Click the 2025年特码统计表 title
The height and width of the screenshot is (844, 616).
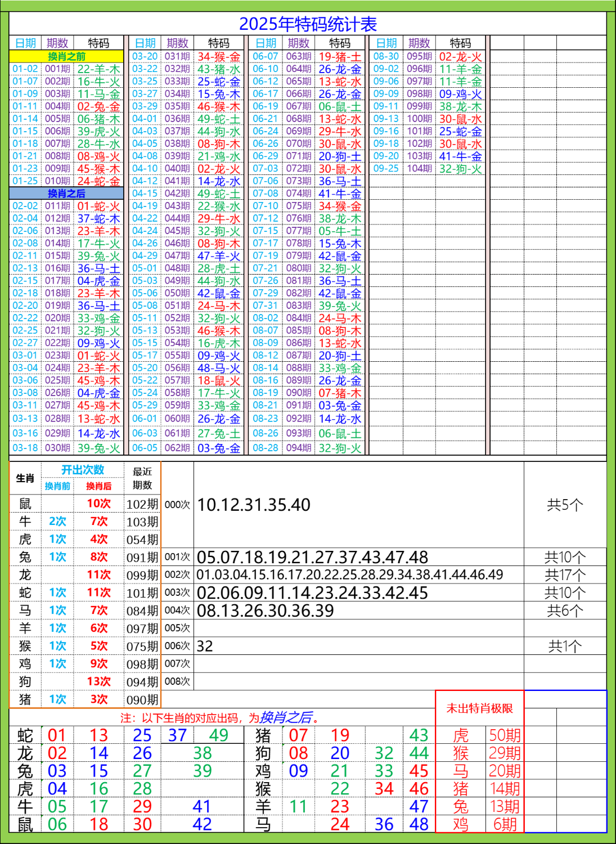click(308, 23)
